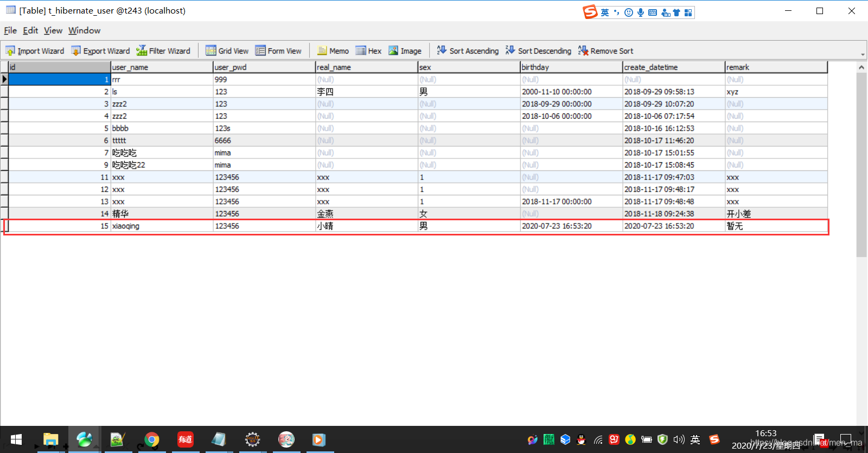Viewport: 868px width, 453px height.
Task: Click the volume icon in system tray
Action: pos(679,439)
